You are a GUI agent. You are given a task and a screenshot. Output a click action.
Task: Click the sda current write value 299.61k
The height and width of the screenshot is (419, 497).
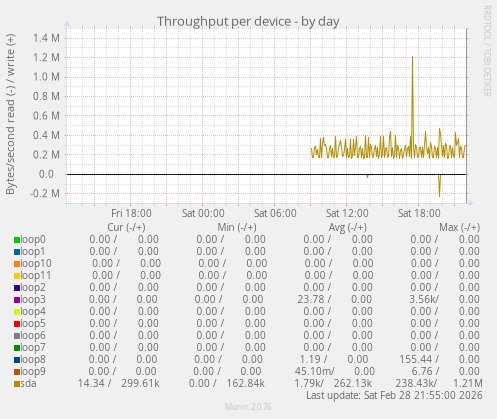coord(140,383)
